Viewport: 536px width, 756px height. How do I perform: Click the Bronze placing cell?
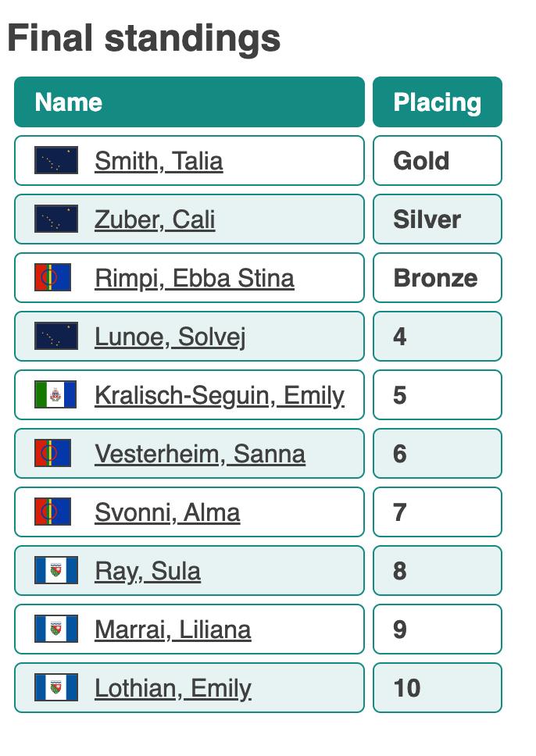[x=437, y=278]
